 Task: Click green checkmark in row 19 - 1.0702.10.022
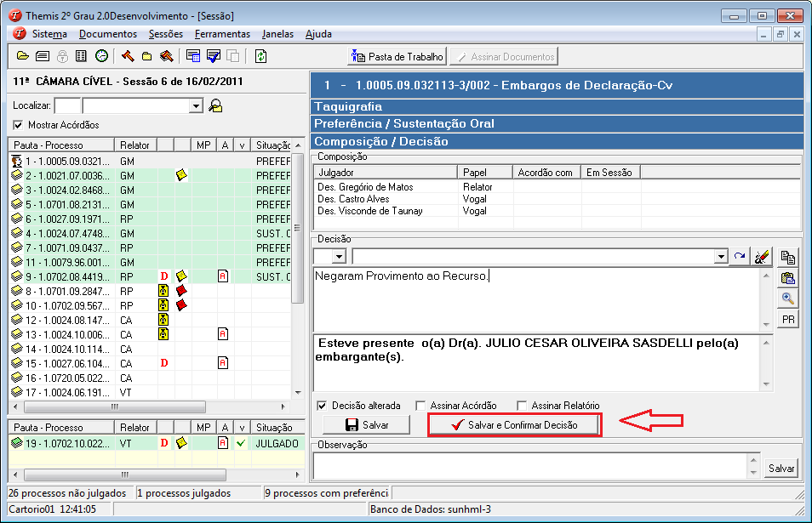click(x=241, y=443)
